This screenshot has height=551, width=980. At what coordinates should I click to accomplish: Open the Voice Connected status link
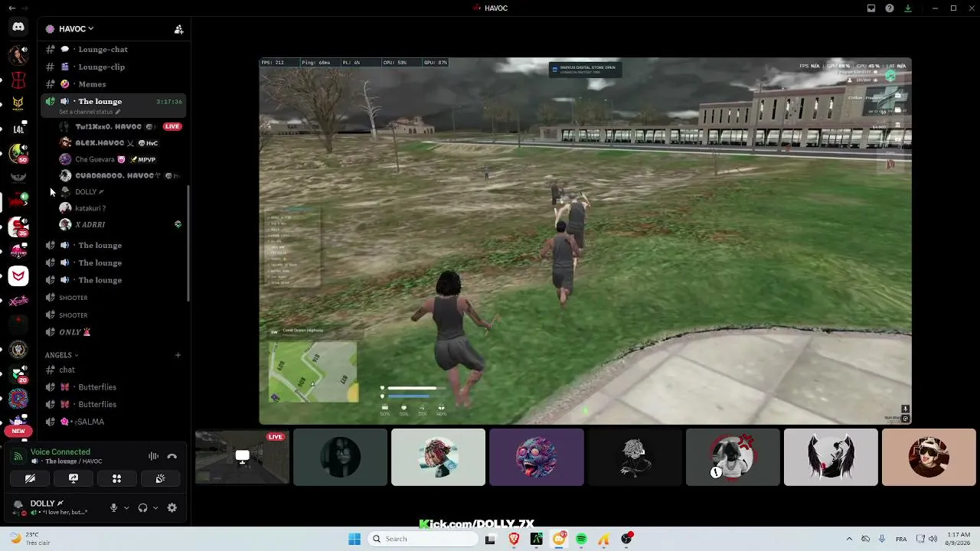[60, 452]
